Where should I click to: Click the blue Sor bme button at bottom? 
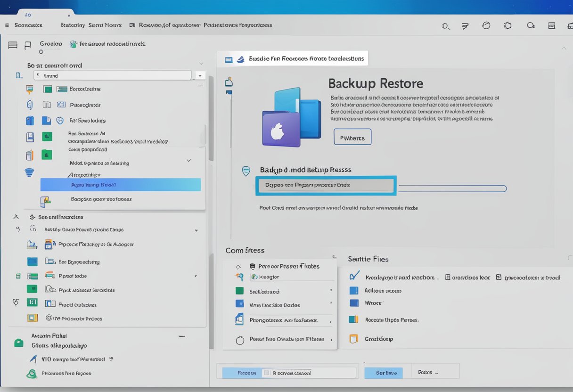tap(383, 373)
